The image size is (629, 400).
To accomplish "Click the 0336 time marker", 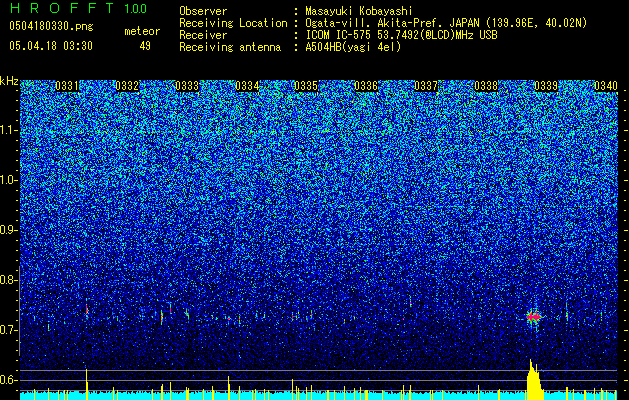I will click(366, 86).
